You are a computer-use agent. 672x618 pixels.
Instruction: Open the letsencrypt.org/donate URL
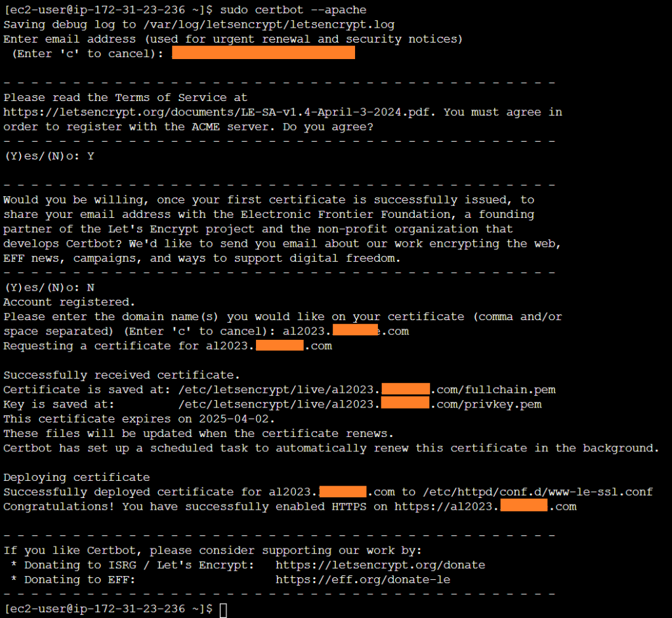tap(380, 565)
